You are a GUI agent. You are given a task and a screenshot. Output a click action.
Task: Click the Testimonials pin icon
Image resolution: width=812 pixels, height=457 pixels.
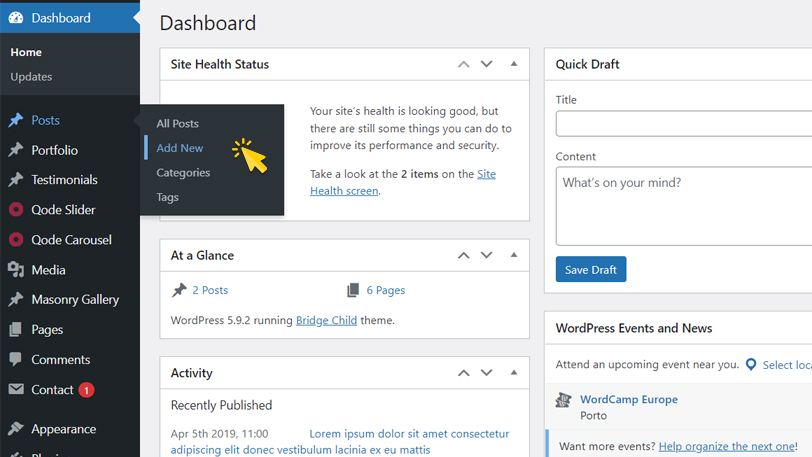click(x=16, y=180)
